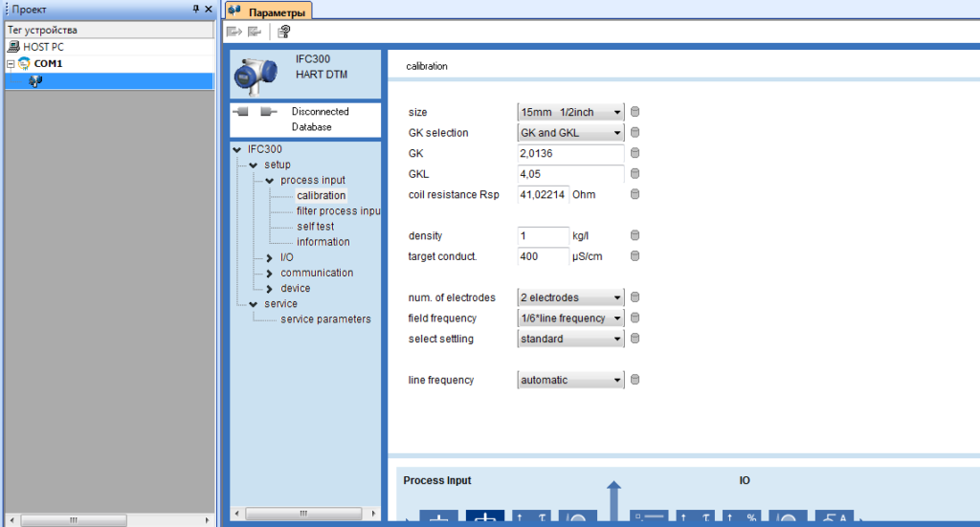Viewport: 980px width, 527px height.
Task: Click the database icon next to the GKL field
Action: click(635, 174)
